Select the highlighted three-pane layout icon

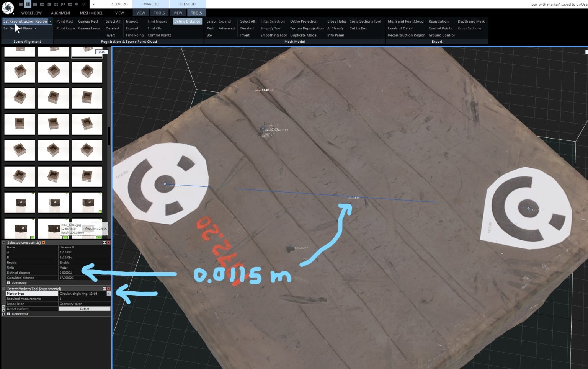click(28, 4)
